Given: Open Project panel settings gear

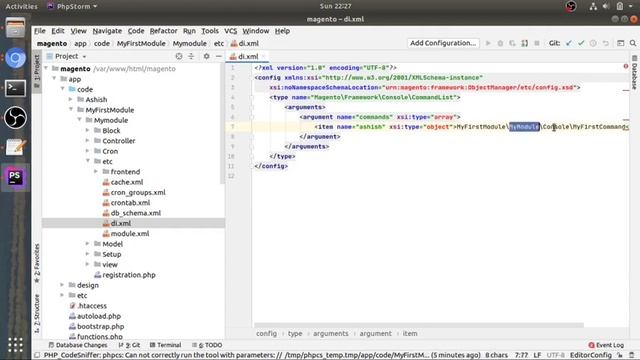Looking at the screenshot, I should coord(207,56).
